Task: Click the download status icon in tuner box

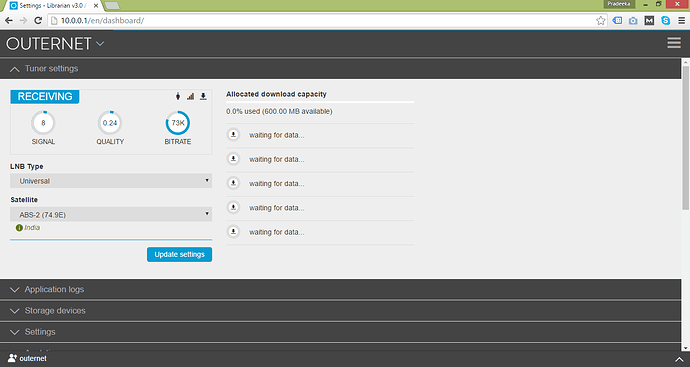Action: point(203,96)
